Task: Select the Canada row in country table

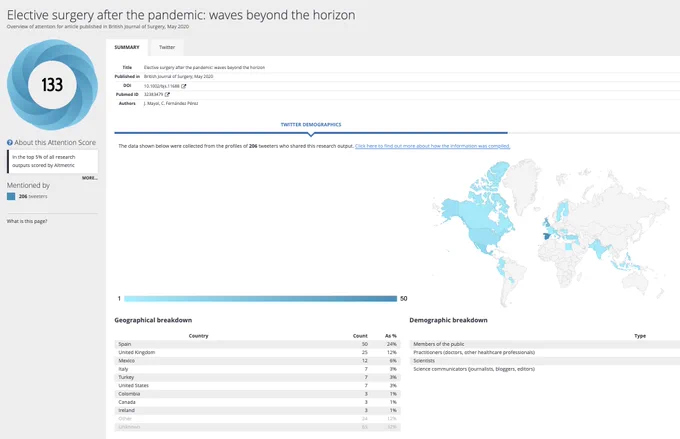Action: (258, 402)
